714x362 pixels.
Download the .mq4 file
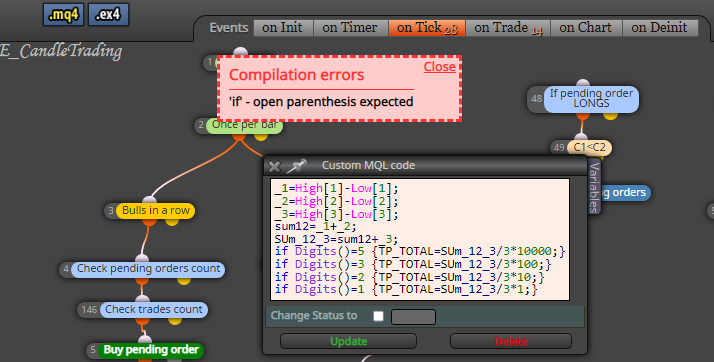[64, 15]
